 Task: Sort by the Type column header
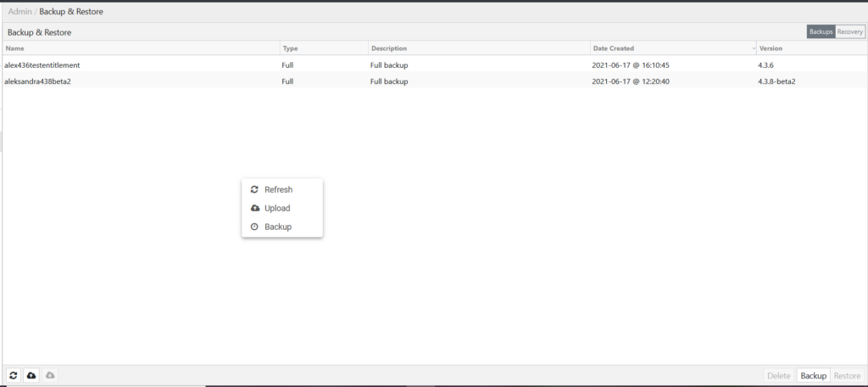click(325, 48)
